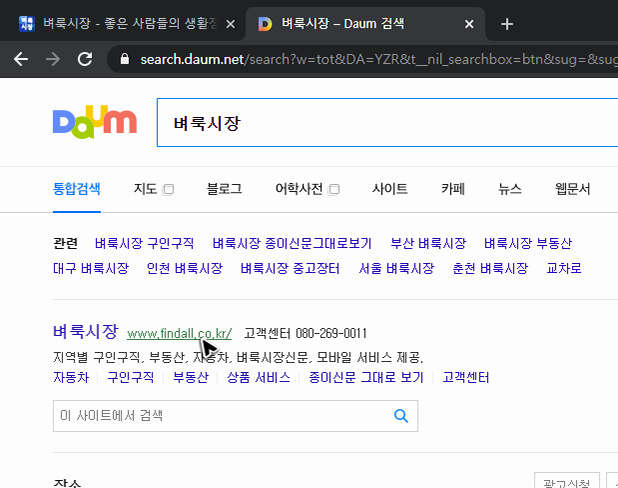Screen dimensions: 618x488
Task: Open the 종이신문 그대로 보기 sub-link
Action: [366, 377]
